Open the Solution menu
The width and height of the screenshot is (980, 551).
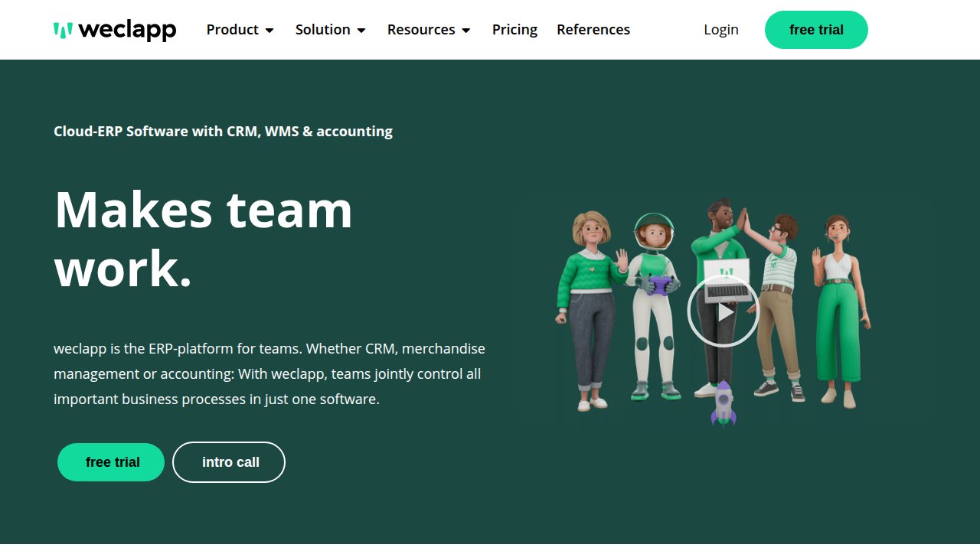[323, 30]
